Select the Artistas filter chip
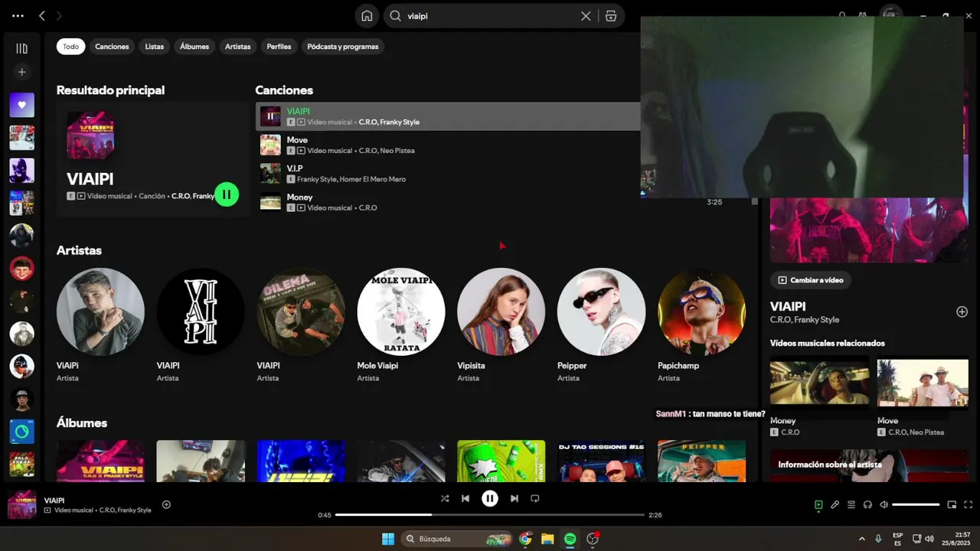Viewport: 980px width, 551px height. point(238,47)
